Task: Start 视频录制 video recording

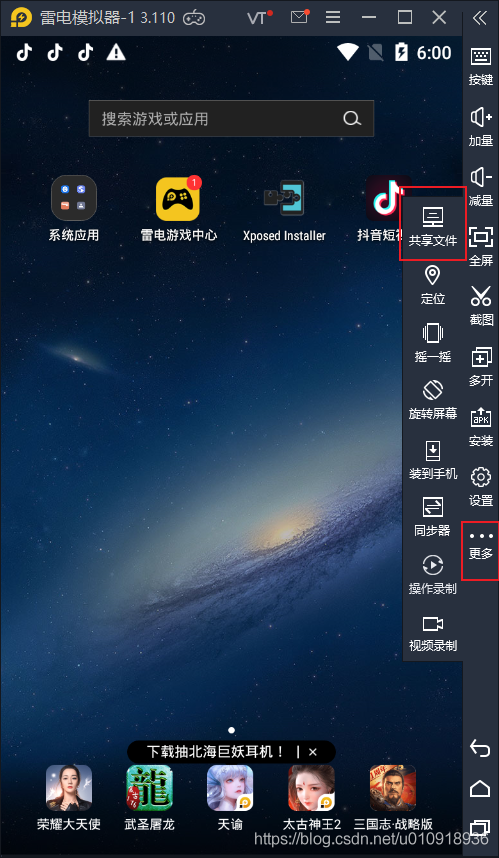Action: point(432,633)
